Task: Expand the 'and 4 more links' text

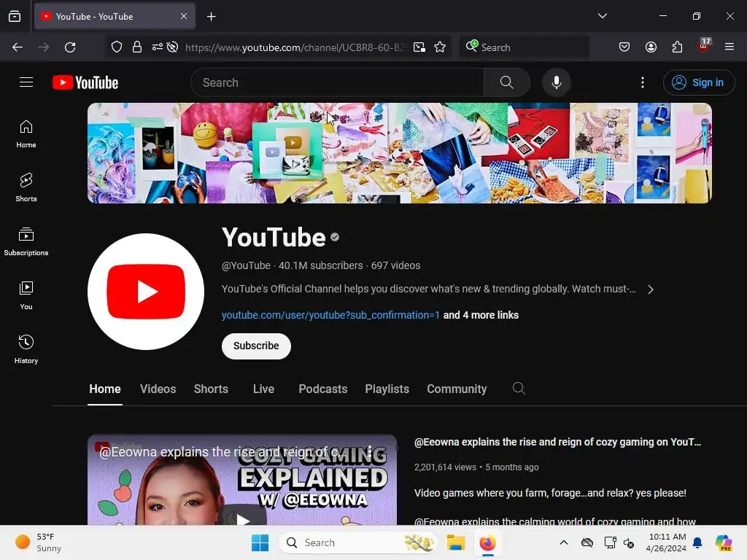Action: point(481,315)
